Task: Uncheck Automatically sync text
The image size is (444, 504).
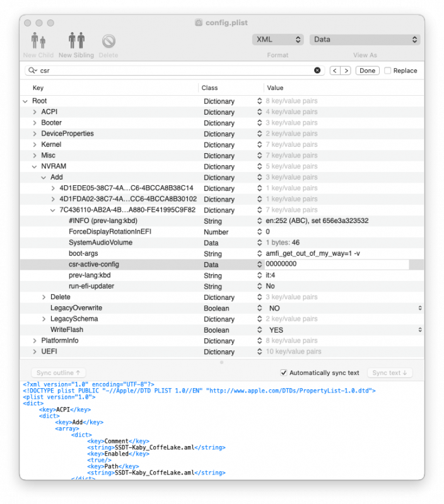Action: pyautogui.click(x=283, y=373)
